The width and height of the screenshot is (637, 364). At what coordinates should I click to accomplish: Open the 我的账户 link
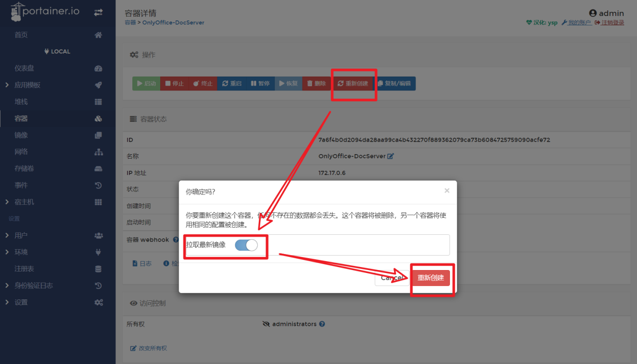[577, 22]
